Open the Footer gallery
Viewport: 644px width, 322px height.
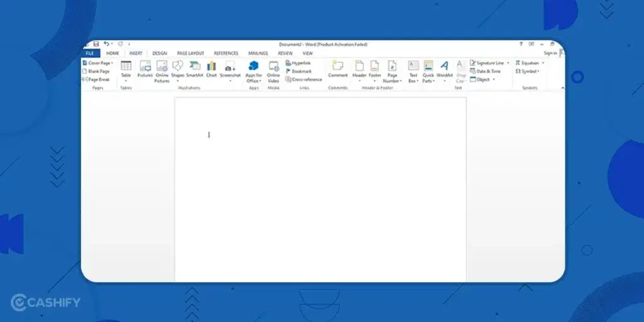click(375, 72)
